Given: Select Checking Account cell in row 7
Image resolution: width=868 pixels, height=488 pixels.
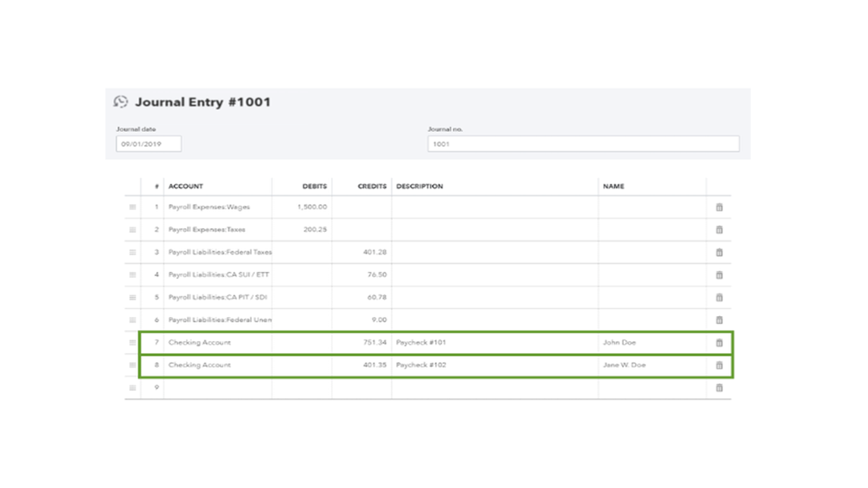Looking at the screenshot, I should click(217, 343).
